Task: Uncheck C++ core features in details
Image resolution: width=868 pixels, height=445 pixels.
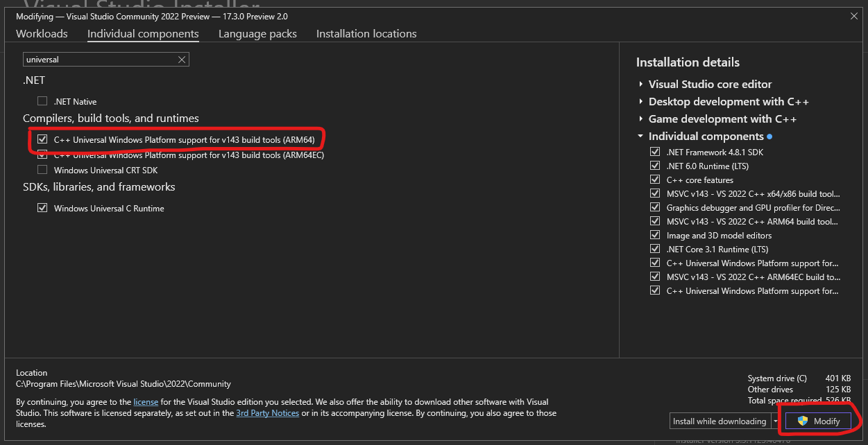Action: 654,180
